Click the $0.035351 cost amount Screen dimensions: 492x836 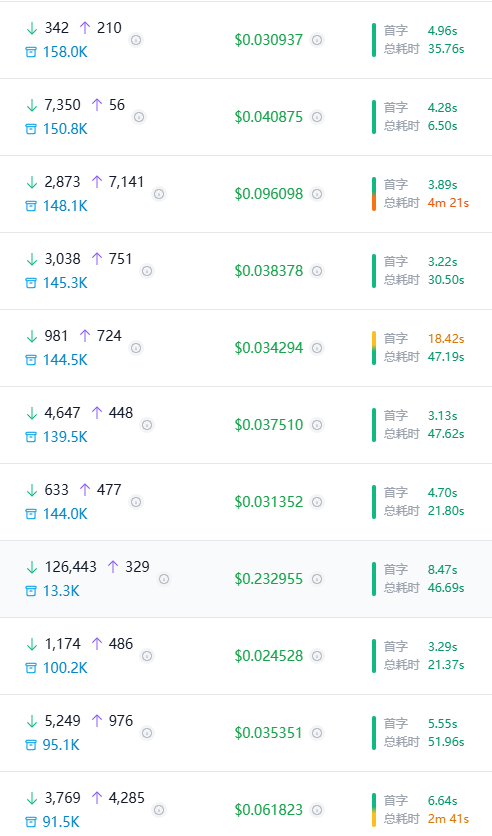click(269, 733)
